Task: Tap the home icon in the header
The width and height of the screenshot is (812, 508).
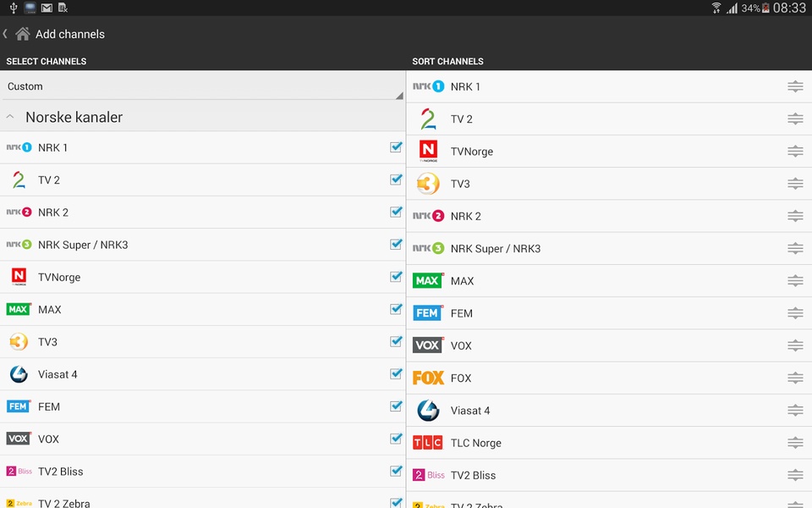Action: point(23,34)
